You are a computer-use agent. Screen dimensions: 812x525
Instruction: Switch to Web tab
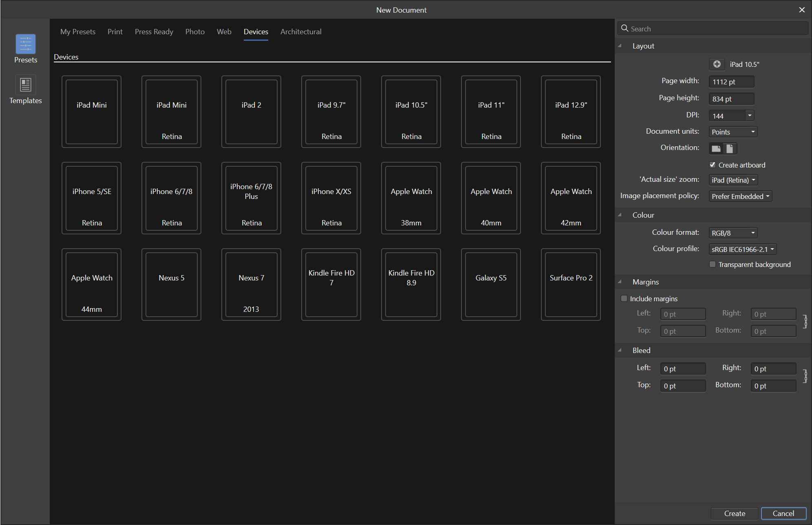(224, 31)
